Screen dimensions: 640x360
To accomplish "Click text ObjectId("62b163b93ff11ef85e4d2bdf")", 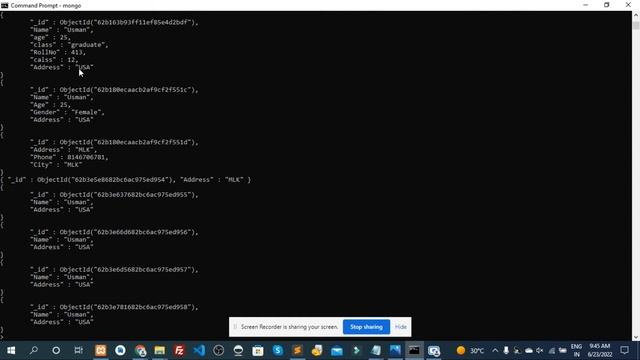I will (x=127, y=22).
